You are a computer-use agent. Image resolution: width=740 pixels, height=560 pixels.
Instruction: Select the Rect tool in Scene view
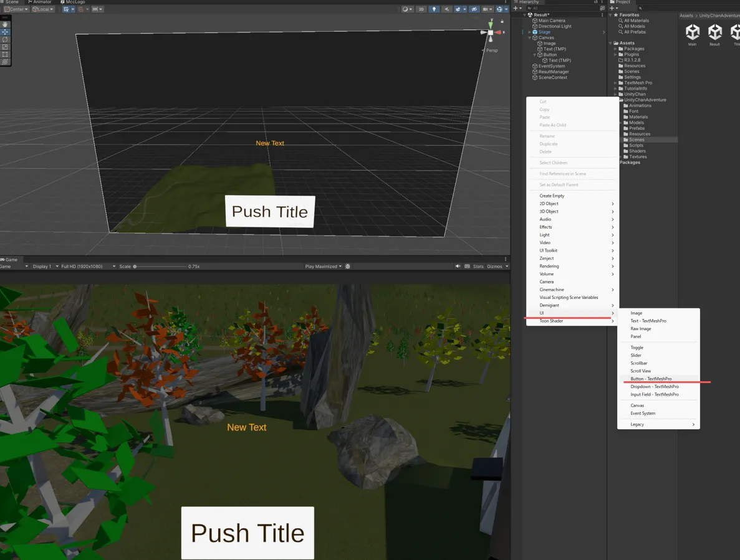(5, 54)
